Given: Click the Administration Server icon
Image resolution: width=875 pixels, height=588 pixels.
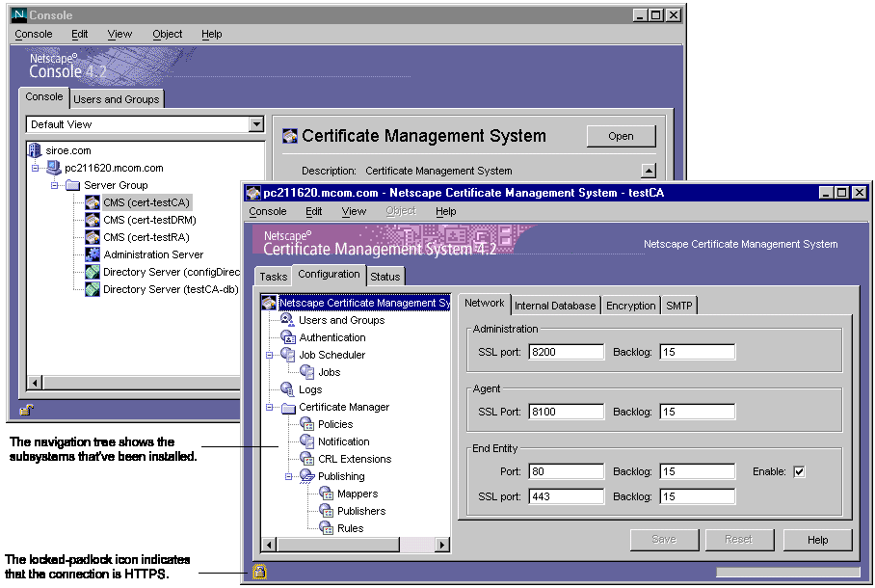Looking at the screenshot, I should tap(93, 254).
